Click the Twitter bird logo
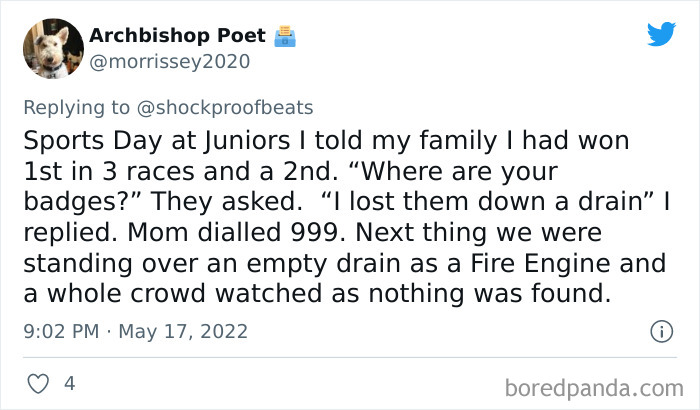Image resolution: width=700 pixels, height=410 pixels. 661,35
